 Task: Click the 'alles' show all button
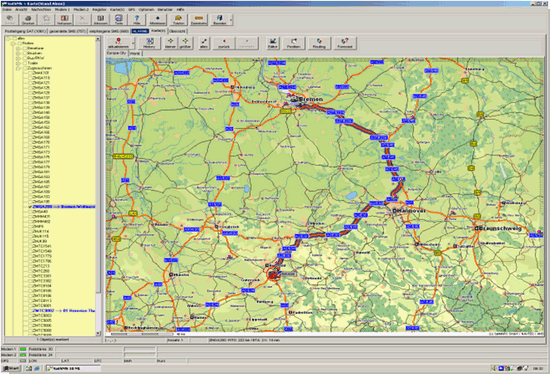click(204, 43)
